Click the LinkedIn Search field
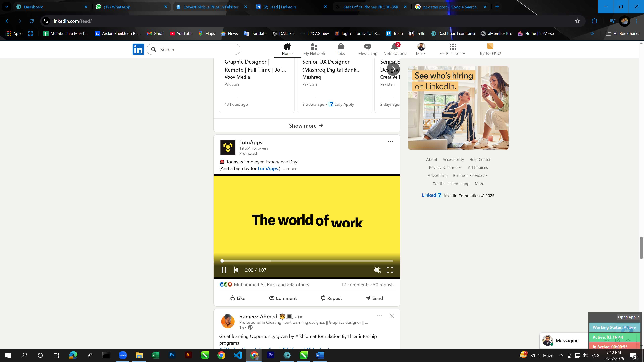The height and width of the screenshot is (362, 644). [x=194, y=49]
